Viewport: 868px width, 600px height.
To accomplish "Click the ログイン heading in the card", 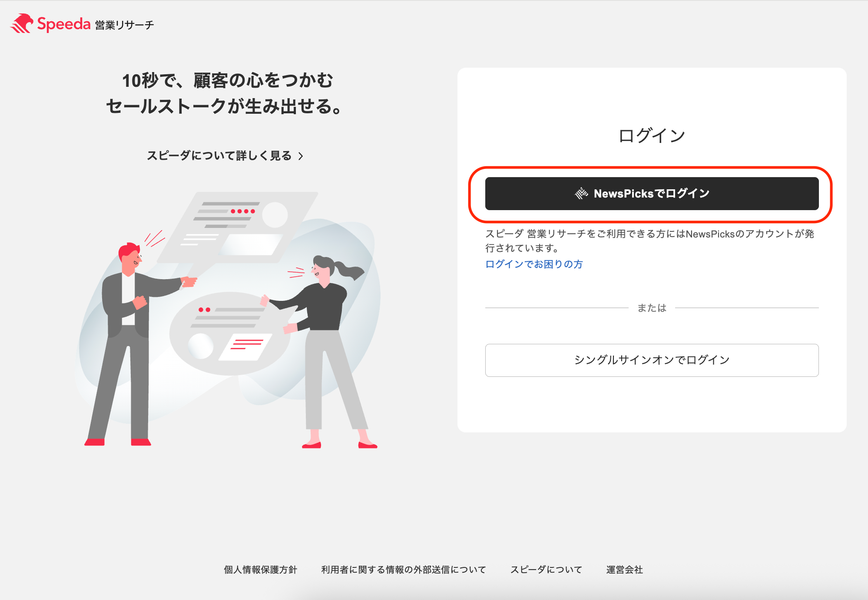I will pos(652,136).
